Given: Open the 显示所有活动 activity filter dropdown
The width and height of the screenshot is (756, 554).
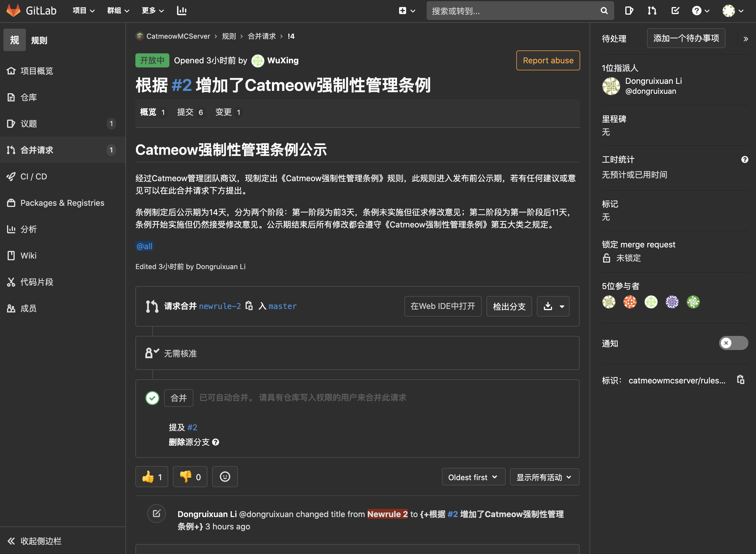Looking at the screenshot, I should tap(544, 477).
